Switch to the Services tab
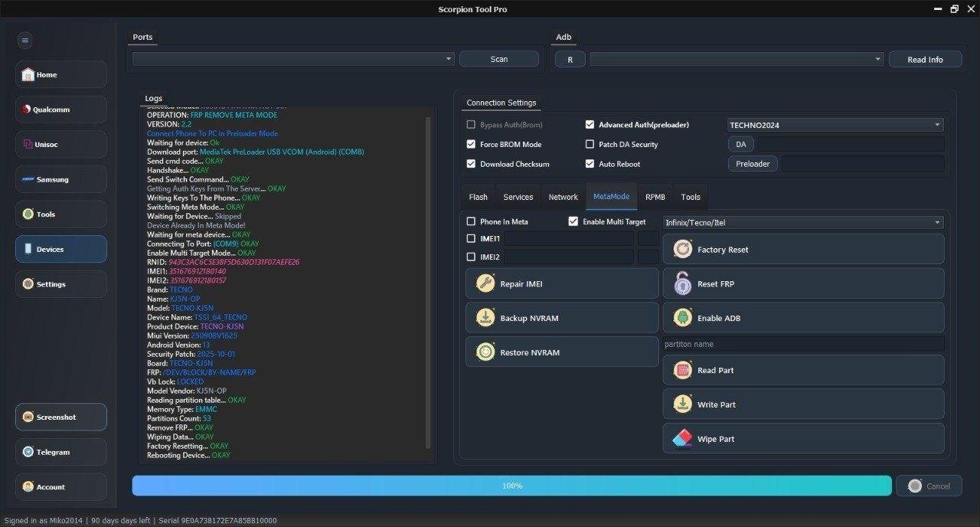Viewport: 980px width, 527px height. tap(518, 197)
